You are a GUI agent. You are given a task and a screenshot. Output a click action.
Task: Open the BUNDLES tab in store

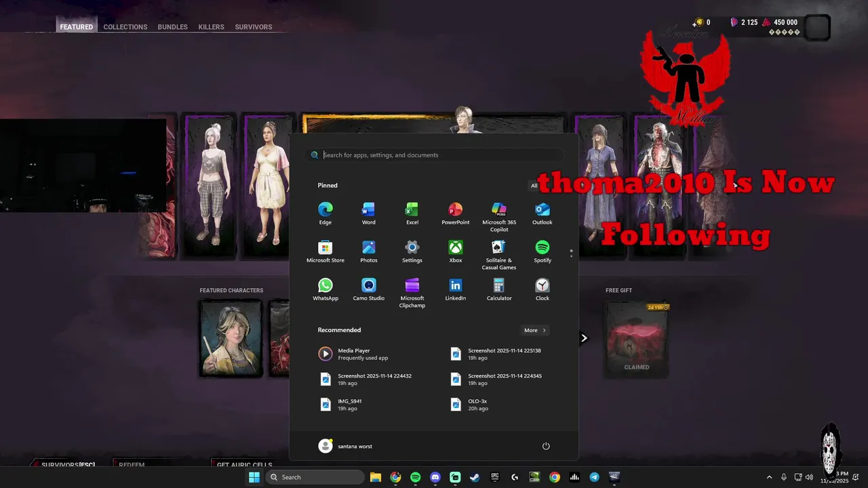coord(172,27)
